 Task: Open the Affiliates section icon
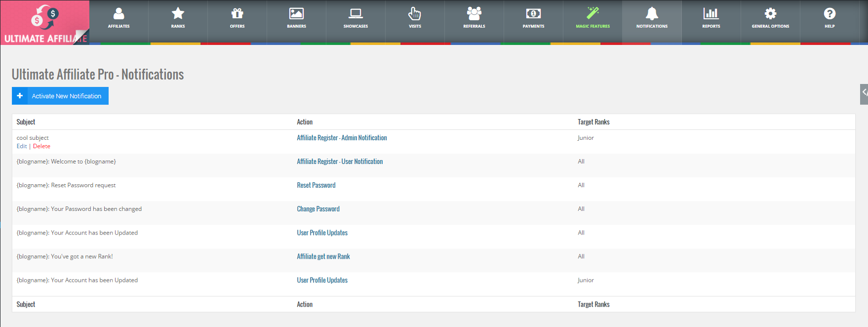point(118,14)
